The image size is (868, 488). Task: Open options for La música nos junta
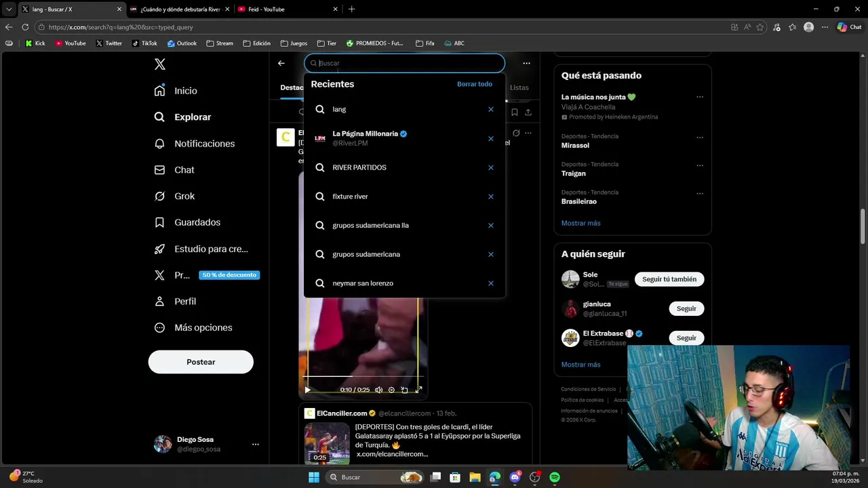point(699,97)
